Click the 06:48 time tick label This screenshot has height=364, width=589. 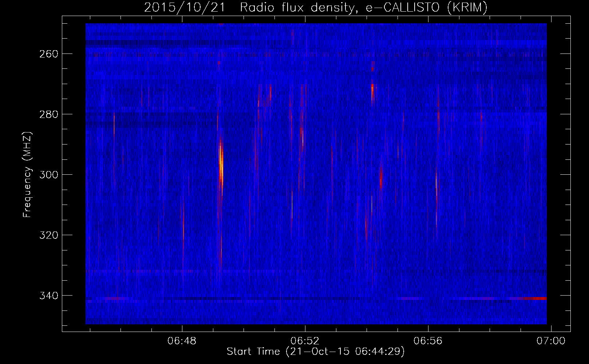[182, 341]
